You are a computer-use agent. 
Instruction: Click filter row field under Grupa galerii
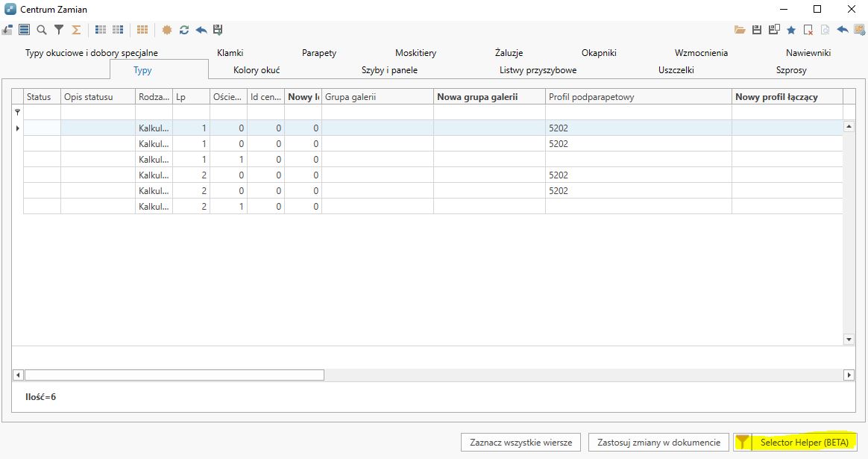(x=377, y=112)
